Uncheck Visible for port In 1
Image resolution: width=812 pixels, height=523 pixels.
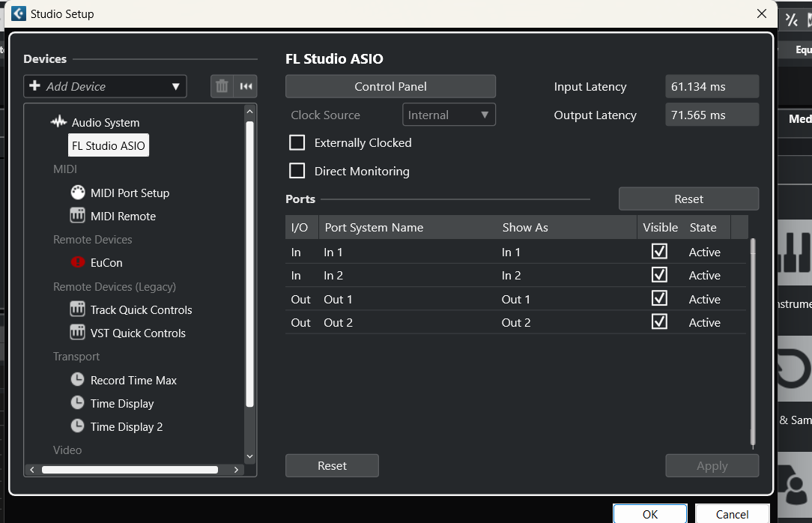click(x=659, y=252)
